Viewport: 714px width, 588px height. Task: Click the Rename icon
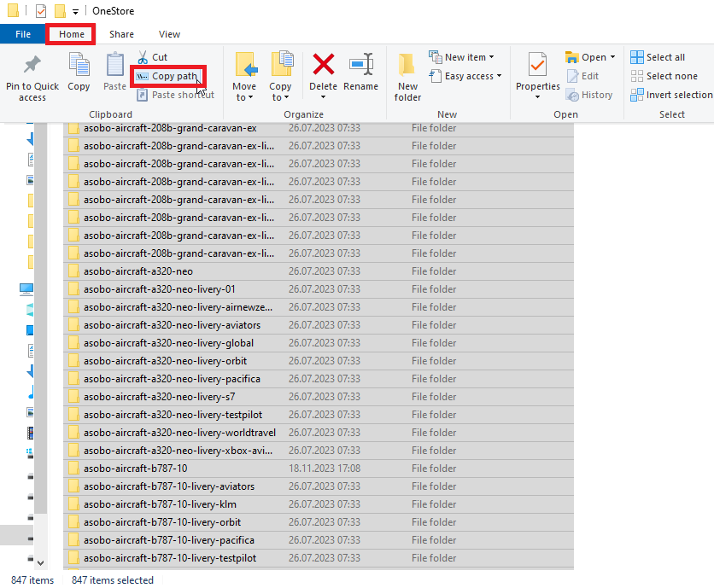(361, 65)
